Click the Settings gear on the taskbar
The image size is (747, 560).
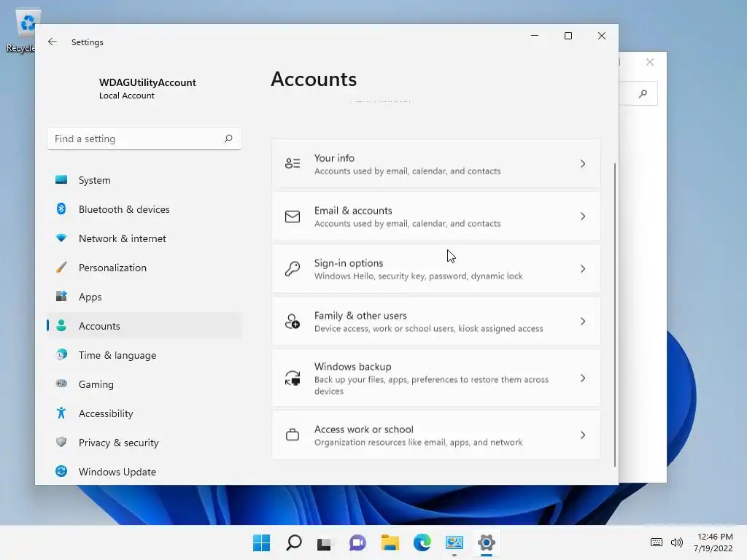487,542
